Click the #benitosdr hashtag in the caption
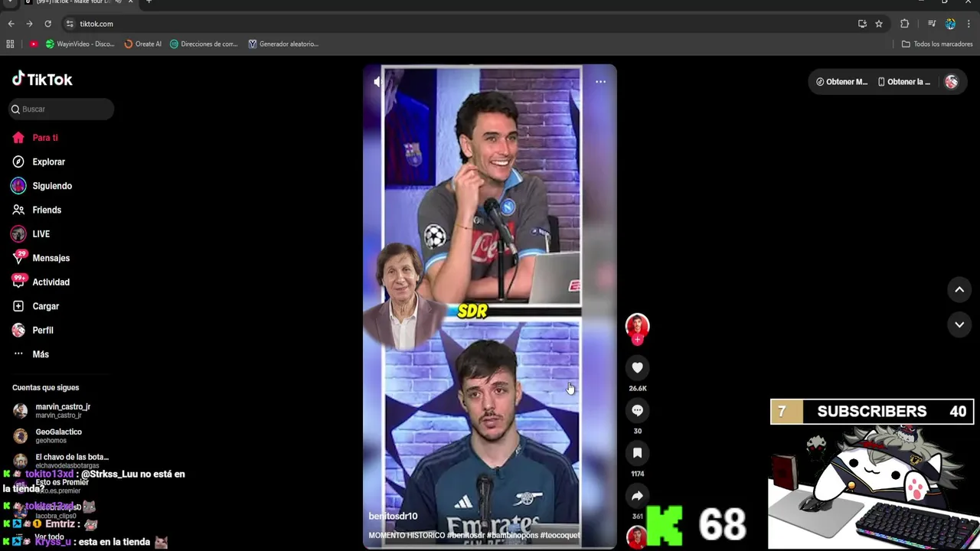 (466, 535)
